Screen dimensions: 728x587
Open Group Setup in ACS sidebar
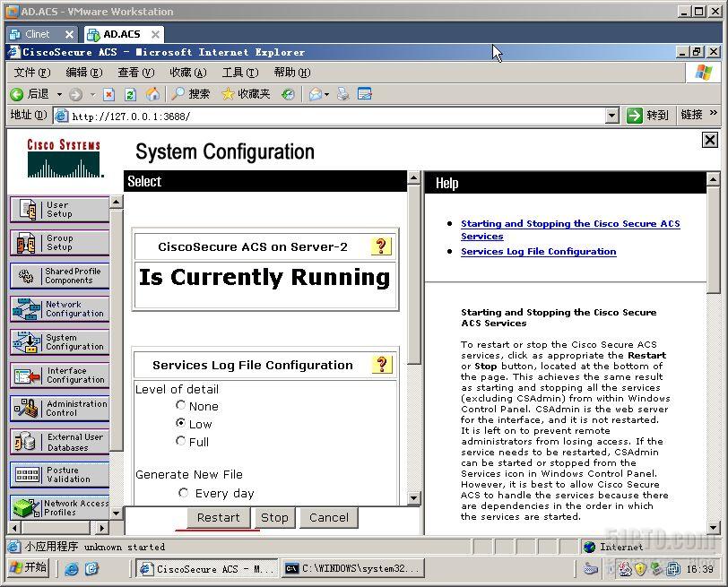pyautogui.click(x=59, y=243)
